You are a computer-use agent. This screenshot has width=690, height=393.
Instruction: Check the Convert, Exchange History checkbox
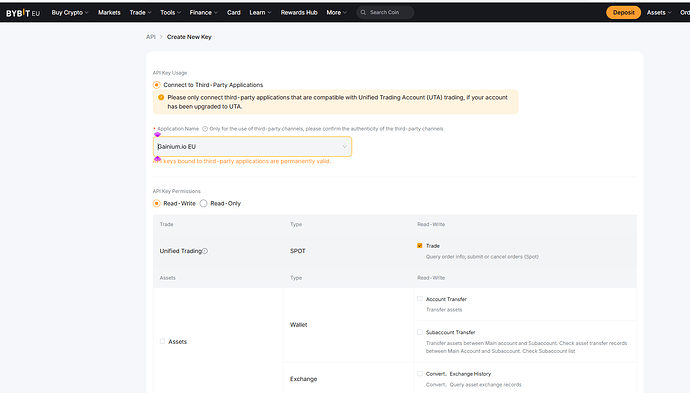pyautogui.click(x=420, y=374)
